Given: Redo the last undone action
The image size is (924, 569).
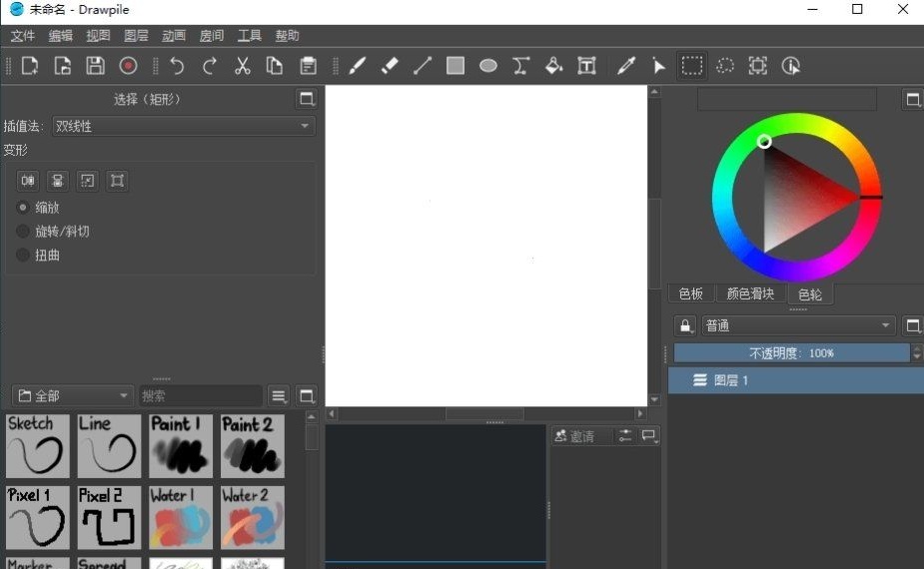Looking at the screenshot, I should click(209, 65).
